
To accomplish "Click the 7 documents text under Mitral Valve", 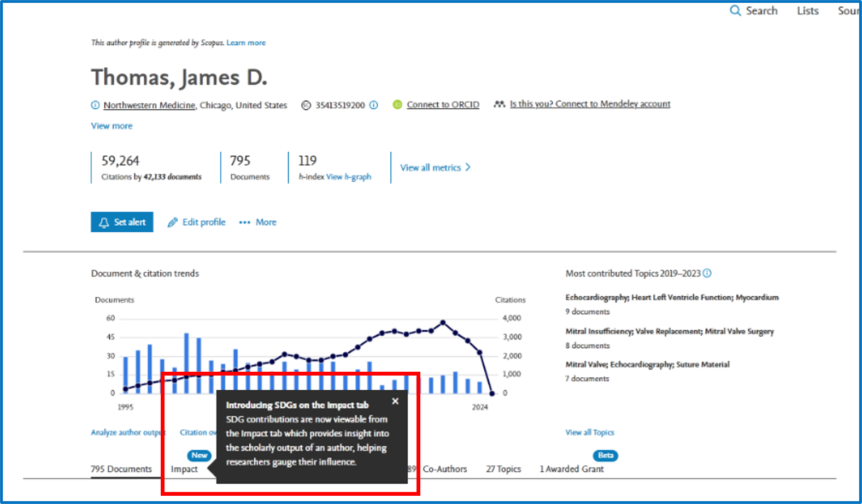I will point(587,378).
